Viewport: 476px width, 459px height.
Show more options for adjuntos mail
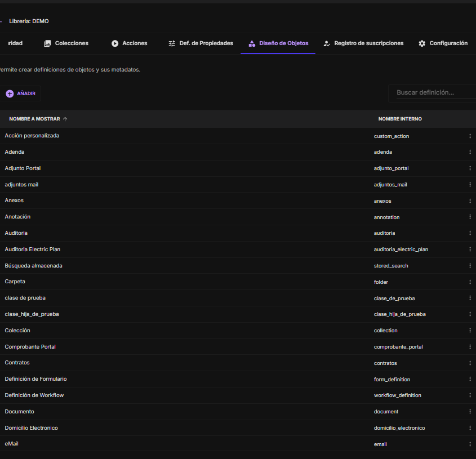click(x=470, y=185)
